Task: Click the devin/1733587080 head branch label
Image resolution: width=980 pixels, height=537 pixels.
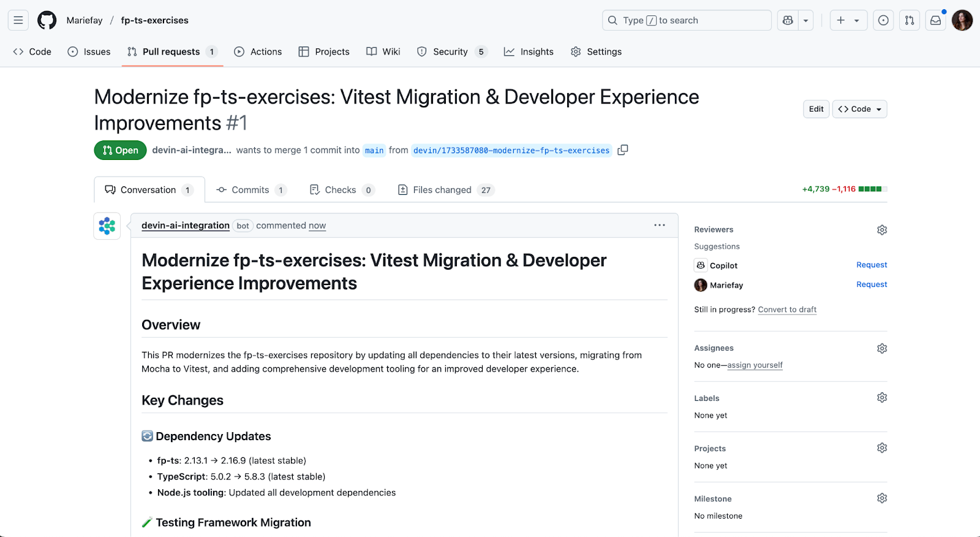Action: (511, 150)
